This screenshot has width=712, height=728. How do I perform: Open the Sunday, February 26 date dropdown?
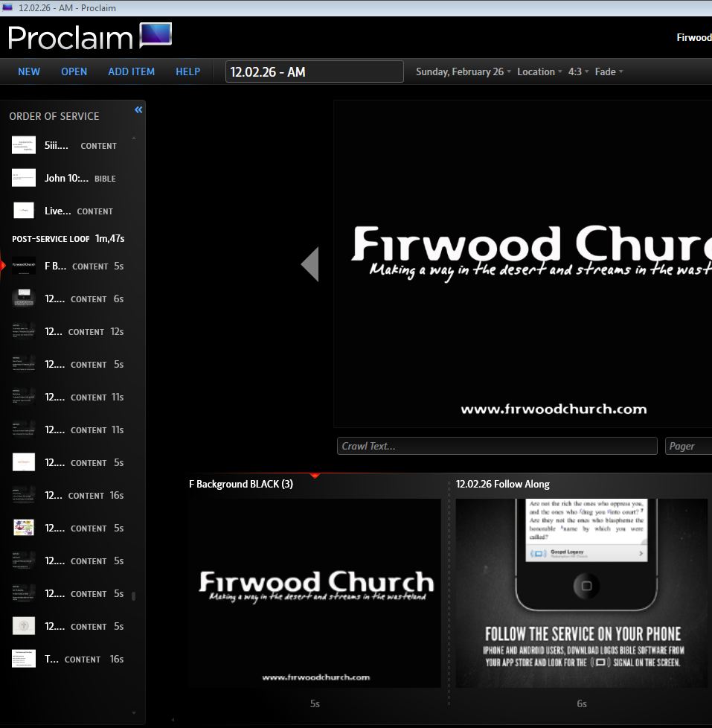click(x=464, y=71)
